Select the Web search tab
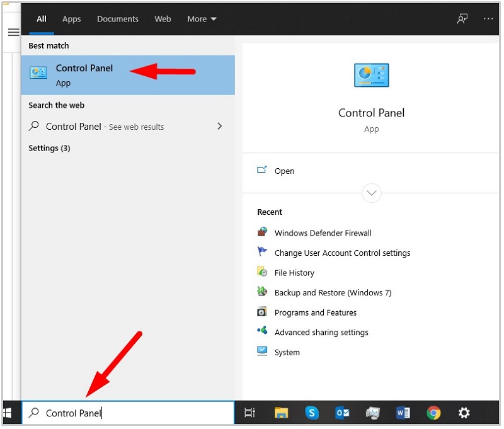The height and width of the screenshot is (429, 504). [x=163, y=19]
